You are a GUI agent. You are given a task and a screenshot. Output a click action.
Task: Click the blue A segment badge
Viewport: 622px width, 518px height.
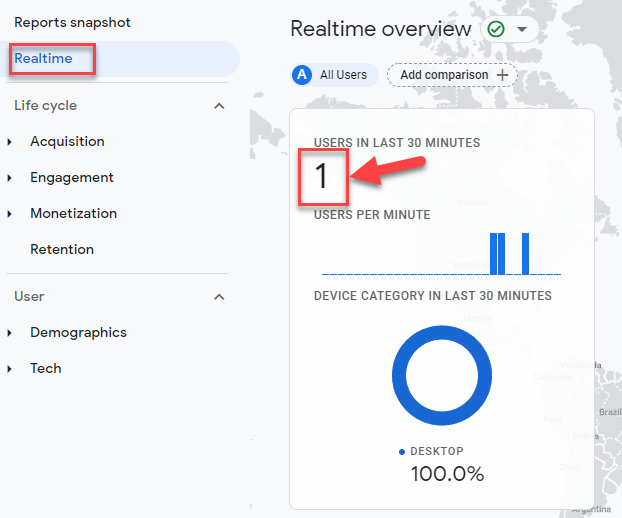click(x=302, y=75)
